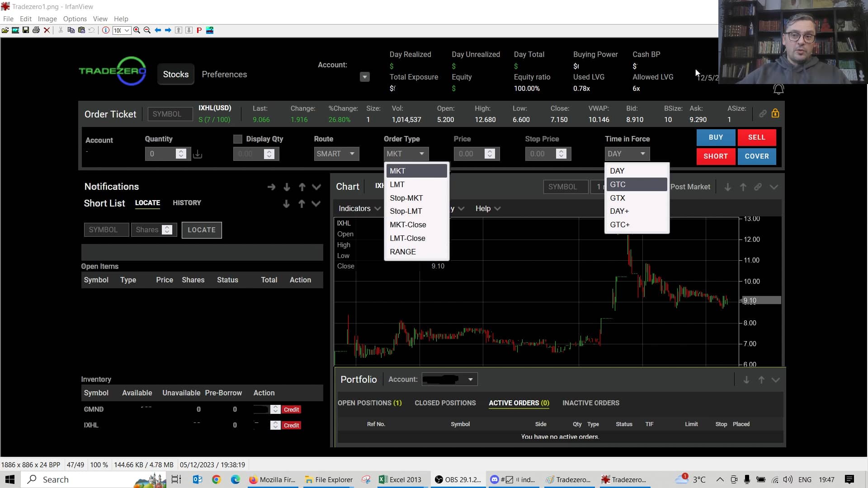Click the link icon next to Order Ticket

point(763,113)
